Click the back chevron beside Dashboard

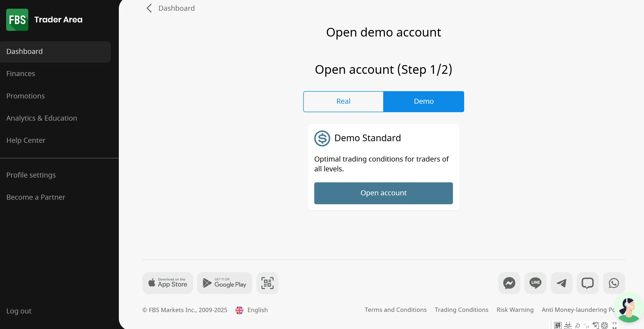pyautogui.click(x=149, y=8)
